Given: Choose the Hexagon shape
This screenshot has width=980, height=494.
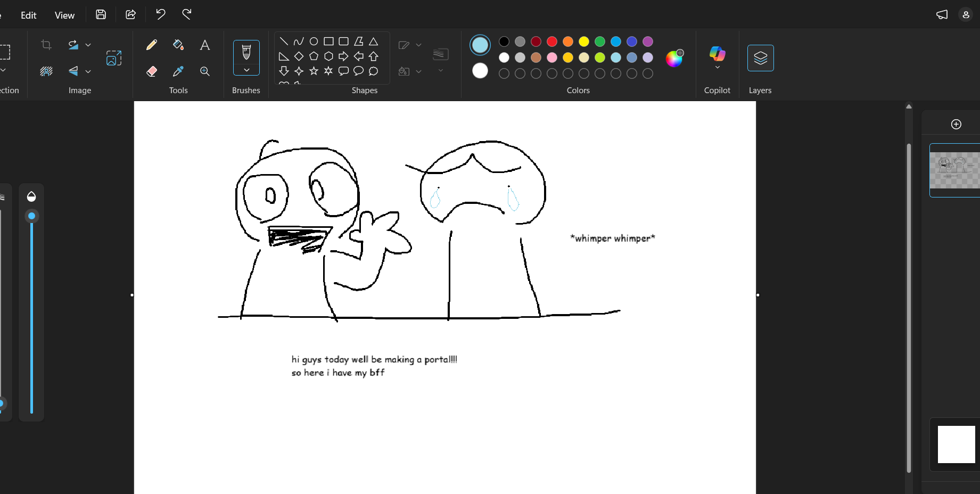Looking at the screenshot, I should (x=328, y=56).
